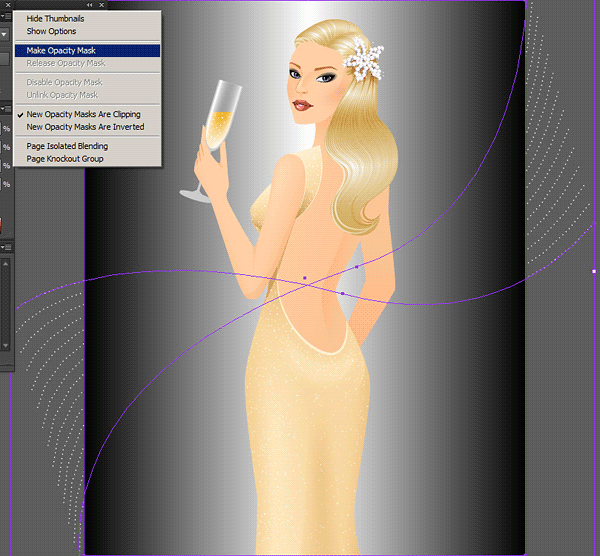The width and height of the screenshot is (600, 556).
Task: Open the lower left panel's flyout menu icon
Action: [6, 247]
